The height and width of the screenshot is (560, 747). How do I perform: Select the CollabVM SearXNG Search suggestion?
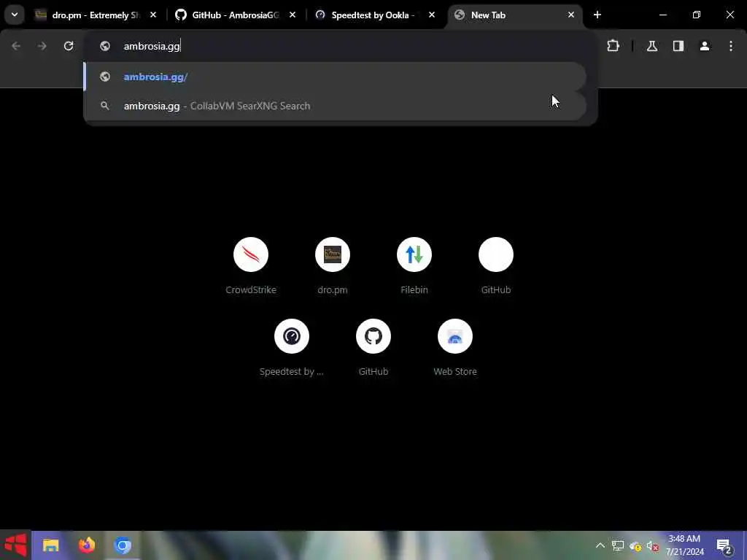pyautogui.click(x=335, y=106)
